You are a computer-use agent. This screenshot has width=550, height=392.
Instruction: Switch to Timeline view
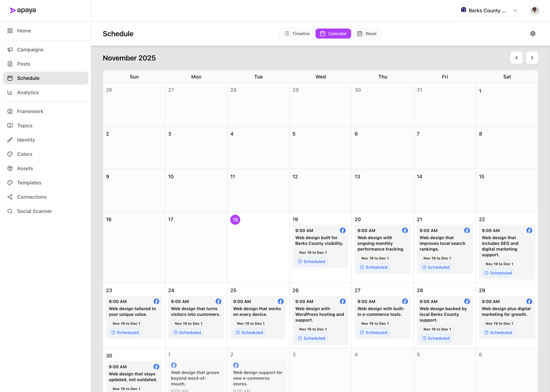(297, 34)
